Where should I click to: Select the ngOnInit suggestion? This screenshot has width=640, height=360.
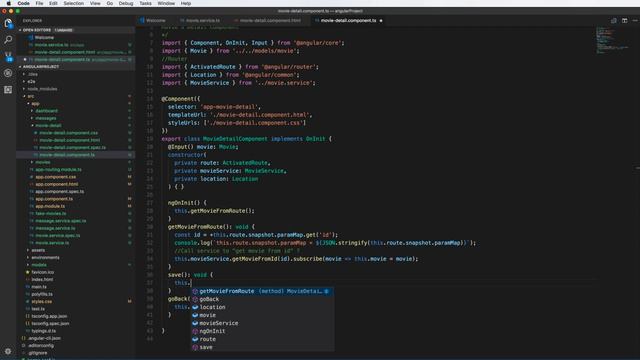[x=263, y=331]
